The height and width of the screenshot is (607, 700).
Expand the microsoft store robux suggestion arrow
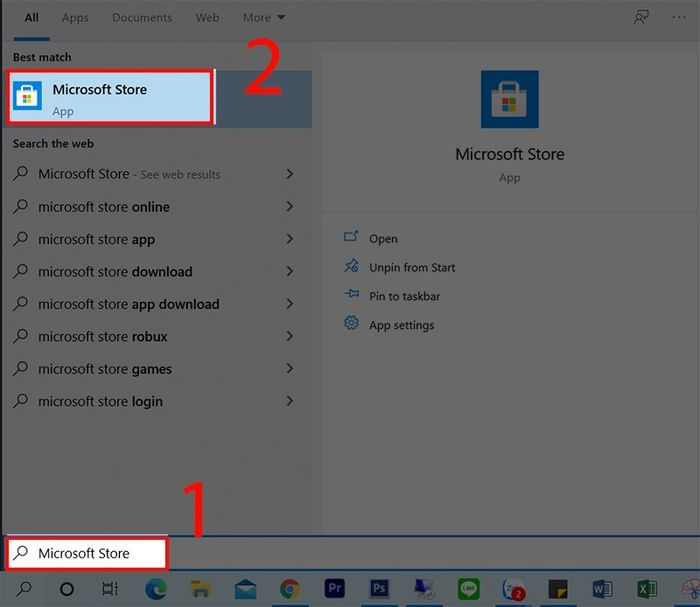click(290, 336)
